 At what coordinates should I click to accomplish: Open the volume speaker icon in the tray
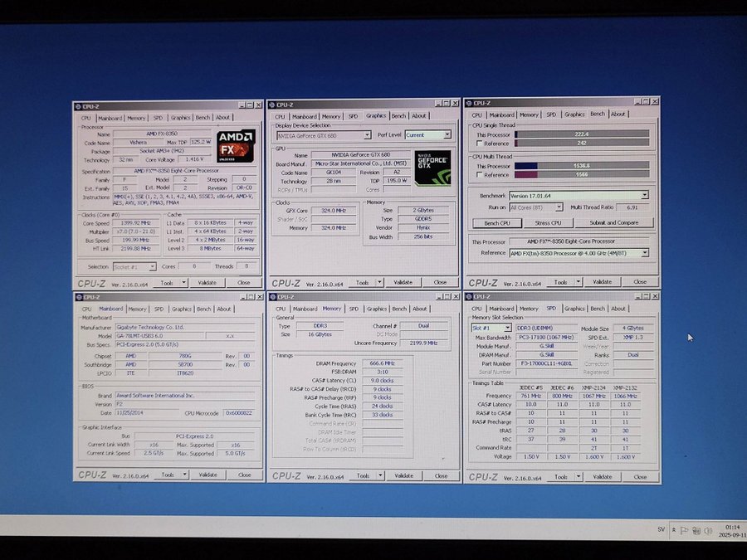(708, 530)
